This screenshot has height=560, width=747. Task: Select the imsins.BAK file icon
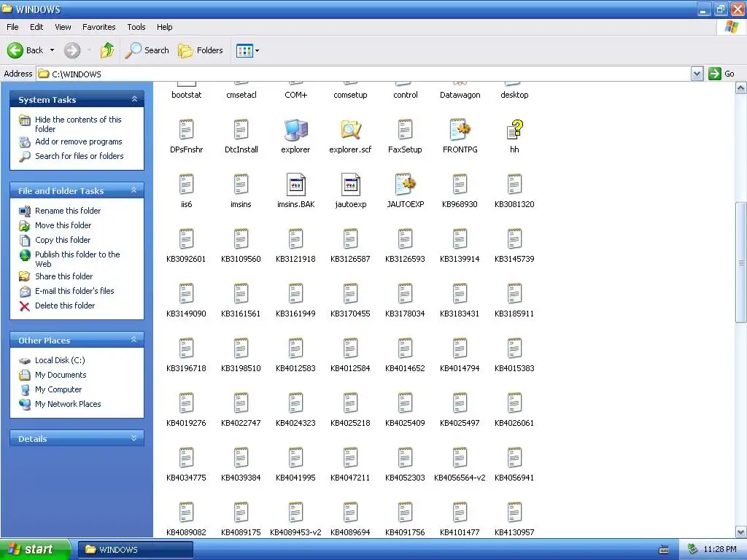click(295, 184)
